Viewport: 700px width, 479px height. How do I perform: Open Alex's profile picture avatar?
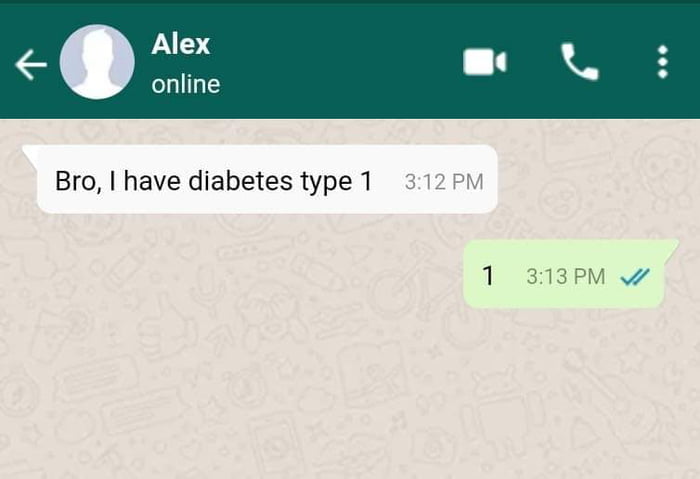point(97,62)
